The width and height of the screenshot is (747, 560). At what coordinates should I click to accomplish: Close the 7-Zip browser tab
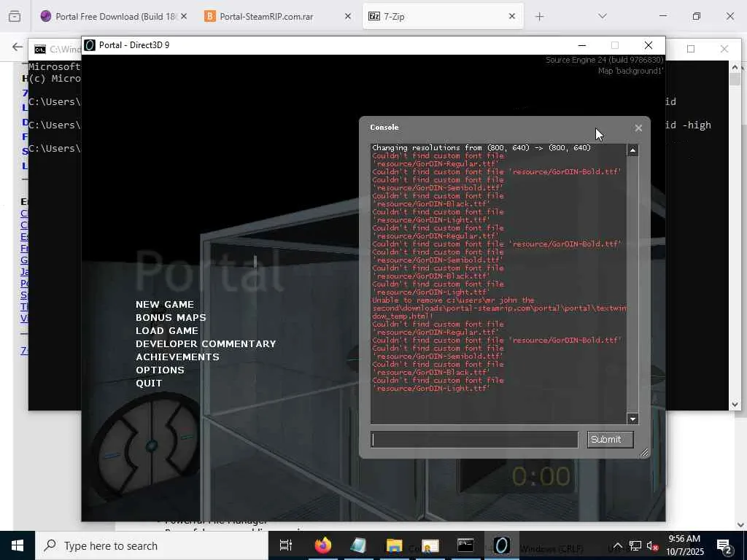511,16
